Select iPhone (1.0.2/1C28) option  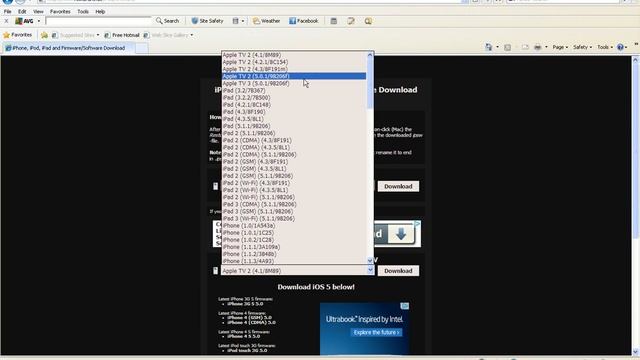294,240
